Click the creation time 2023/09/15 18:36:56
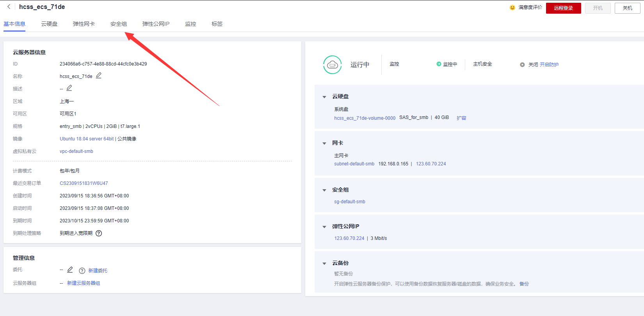This screenshot has height=316, width=644. [x=94, y=196]
